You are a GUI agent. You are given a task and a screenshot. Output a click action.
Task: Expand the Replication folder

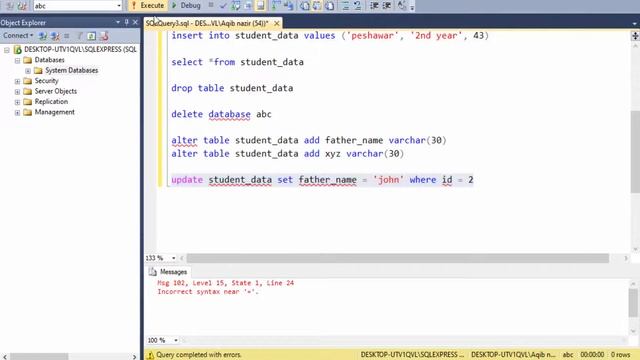(x=18, y=102)
